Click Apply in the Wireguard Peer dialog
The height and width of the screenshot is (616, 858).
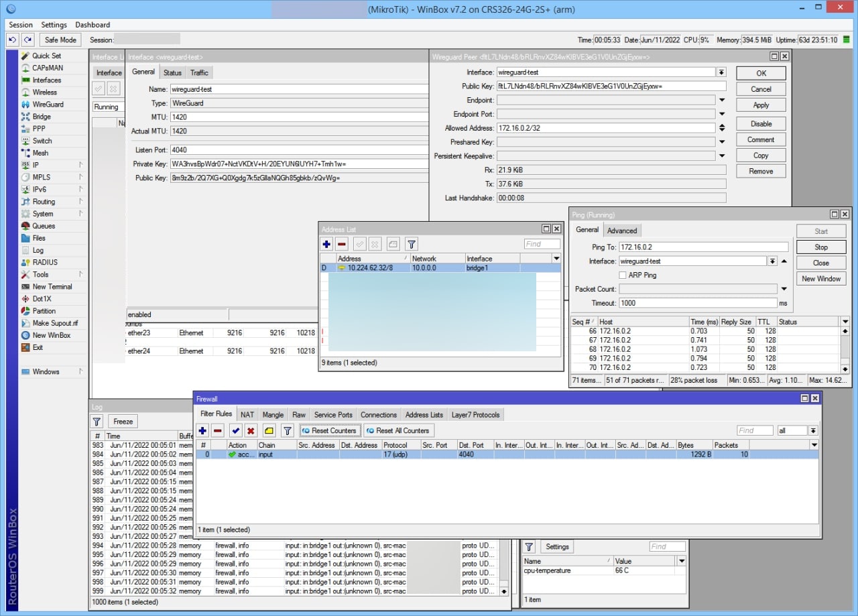[761, 105]
